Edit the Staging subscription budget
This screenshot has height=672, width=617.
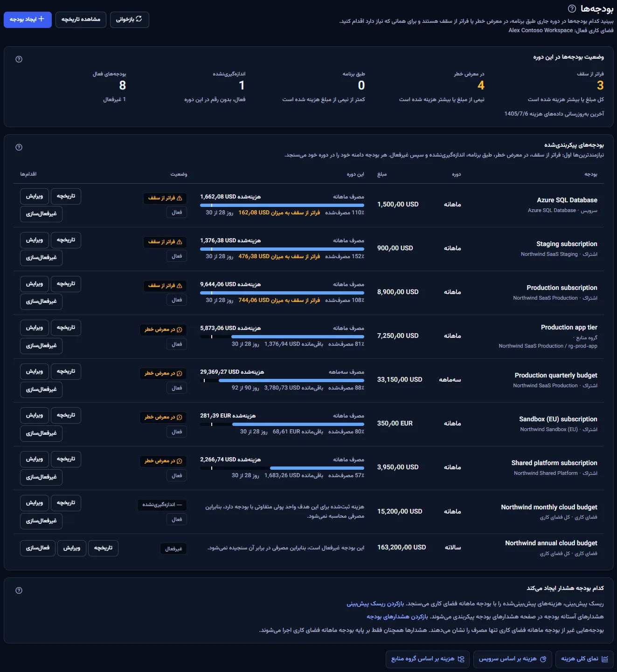(35, 240)
